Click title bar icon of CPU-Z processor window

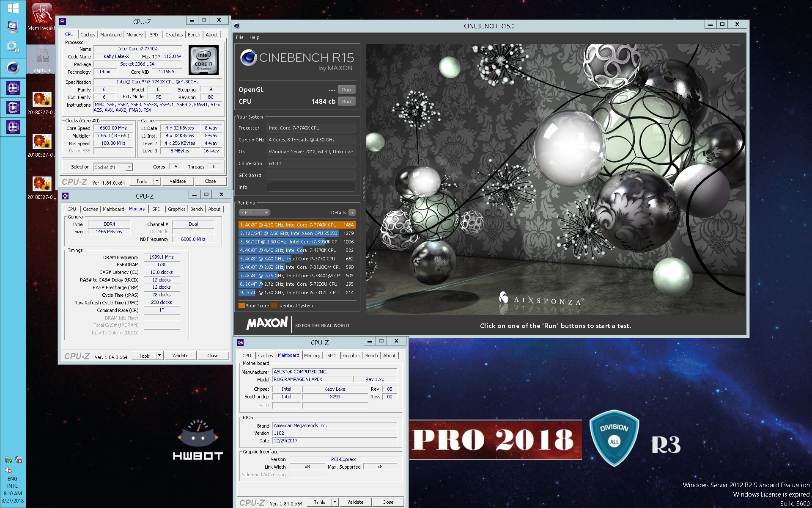coord(63,22)
